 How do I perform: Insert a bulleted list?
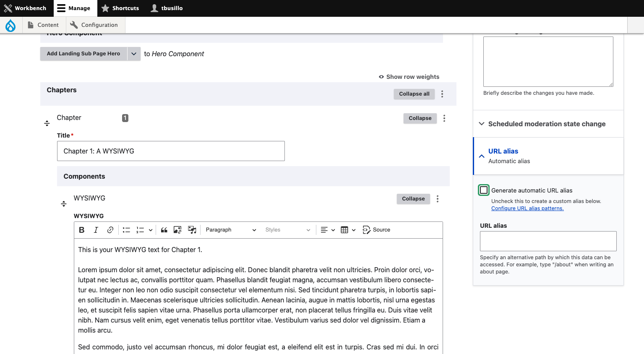(x=126, y=230)
